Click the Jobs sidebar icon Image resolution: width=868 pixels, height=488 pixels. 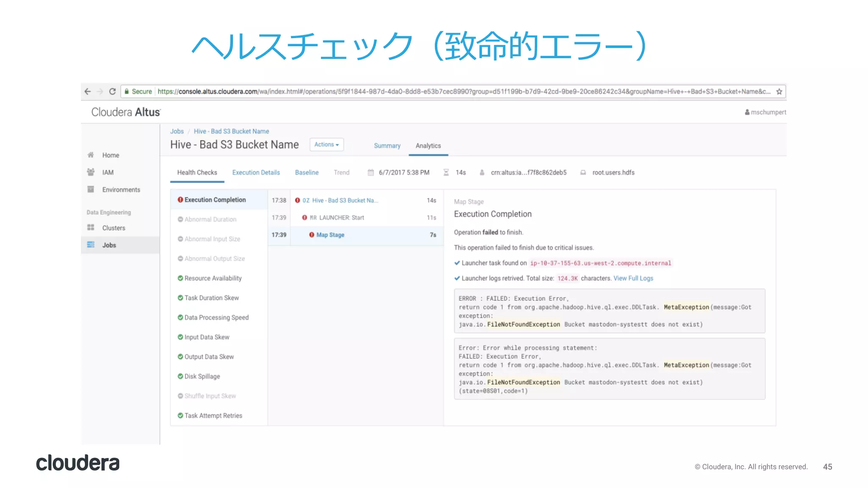click(x=91, y=245)
